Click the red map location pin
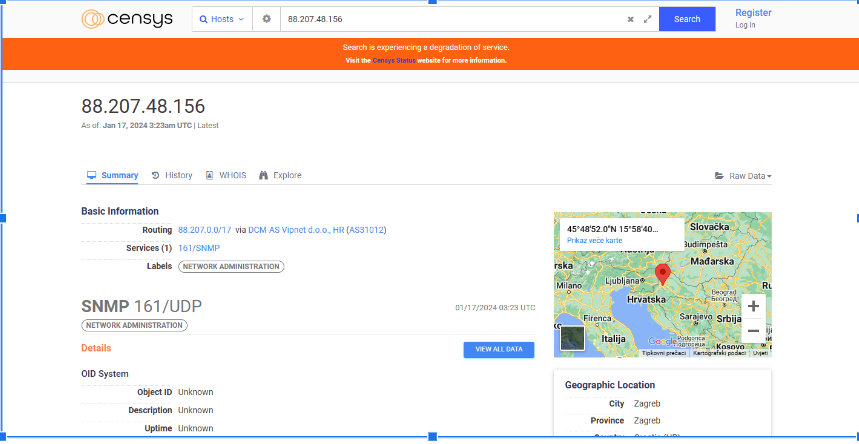 (x=662, y=273)
